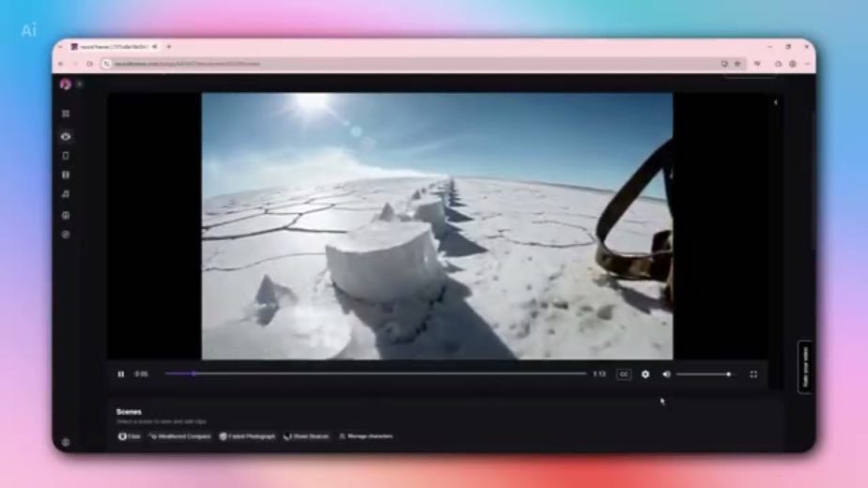Screen dimensions: 868x488
Task: Seek using the video progress bar
Action: [376, 374]
